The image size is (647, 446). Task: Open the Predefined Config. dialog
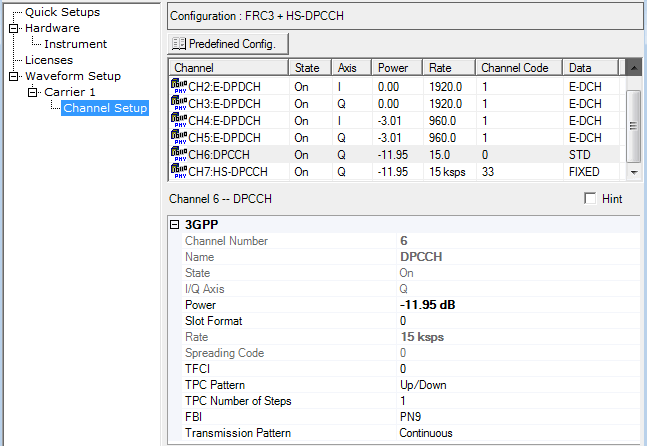228,44
